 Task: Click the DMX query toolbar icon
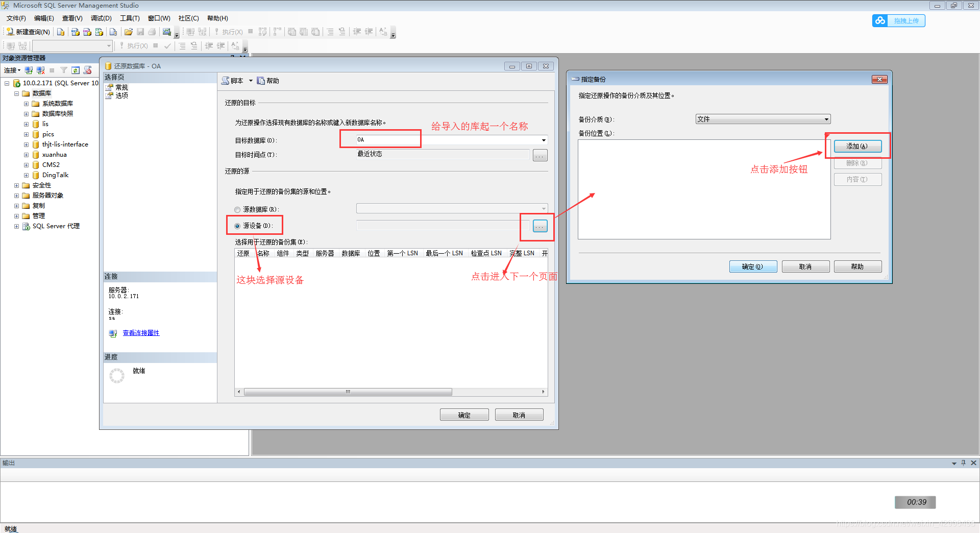87,32
